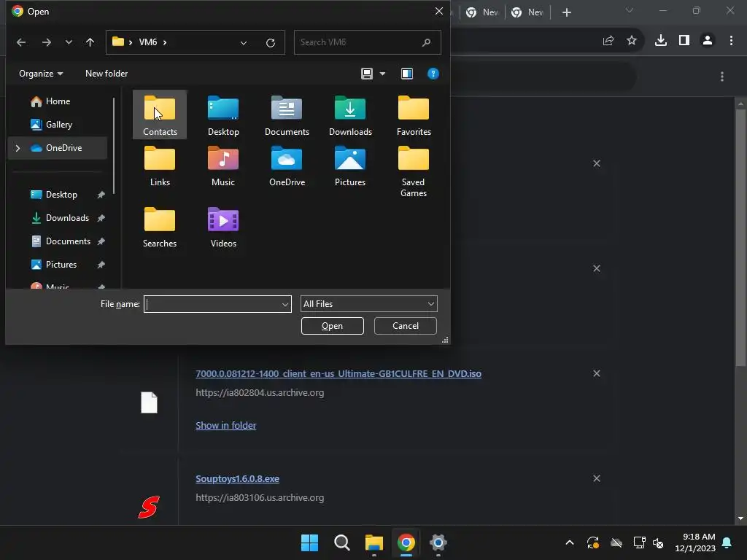747x560 pixels.
Task: Open the Links folder
Action: [x=160, y=166]
